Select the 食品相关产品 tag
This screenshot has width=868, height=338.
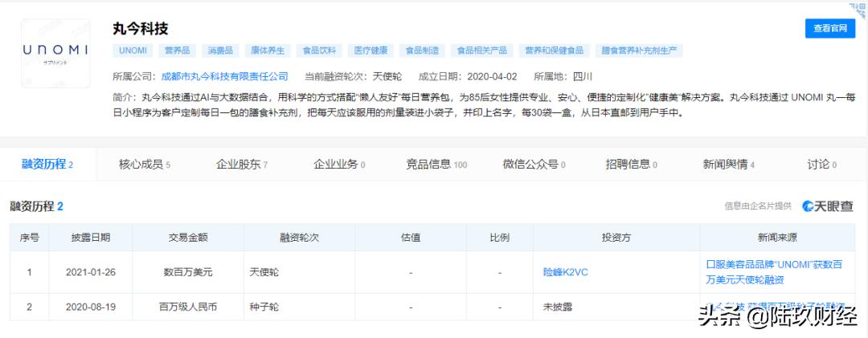tap(481, 51)
